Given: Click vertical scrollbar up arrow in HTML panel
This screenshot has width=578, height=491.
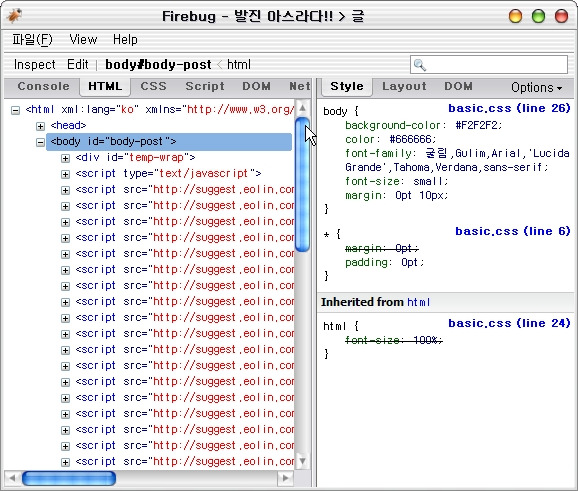Looking at the screenshot, I should coord(302,108).
